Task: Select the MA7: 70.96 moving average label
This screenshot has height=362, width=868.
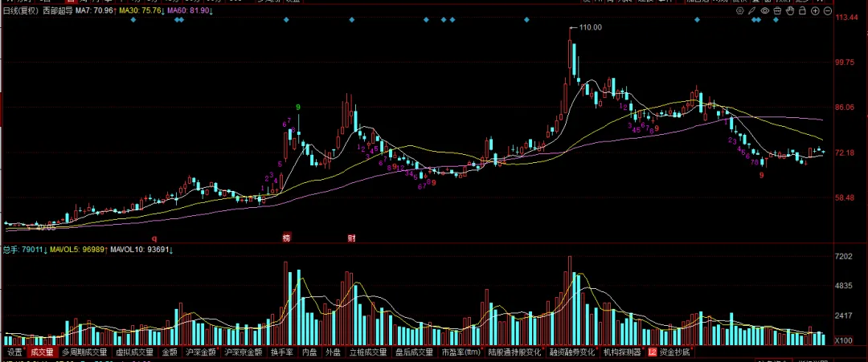Action: (x=96, y=10)
